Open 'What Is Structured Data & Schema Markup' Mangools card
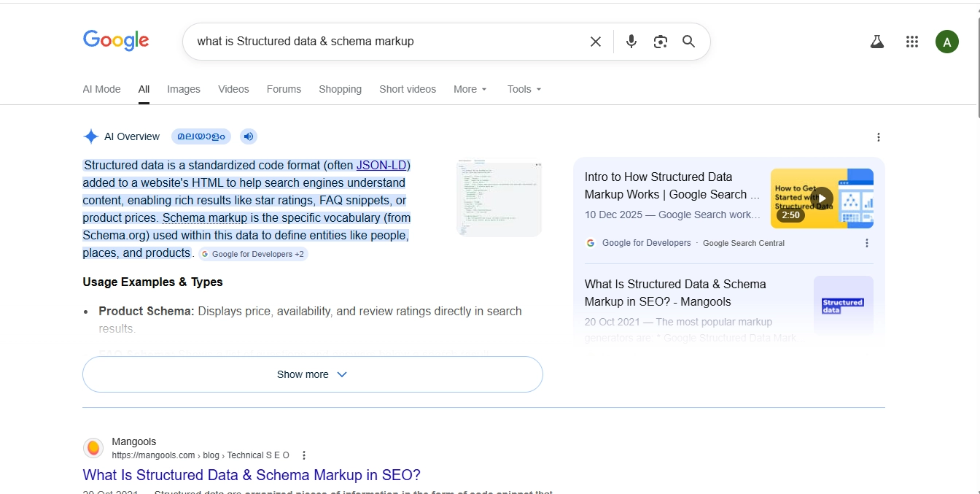The height and width of the screenshot is (494, 980). 675,293
